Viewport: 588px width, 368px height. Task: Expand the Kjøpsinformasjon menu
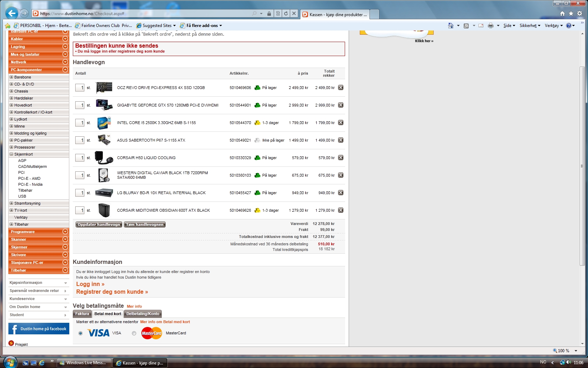38,283
